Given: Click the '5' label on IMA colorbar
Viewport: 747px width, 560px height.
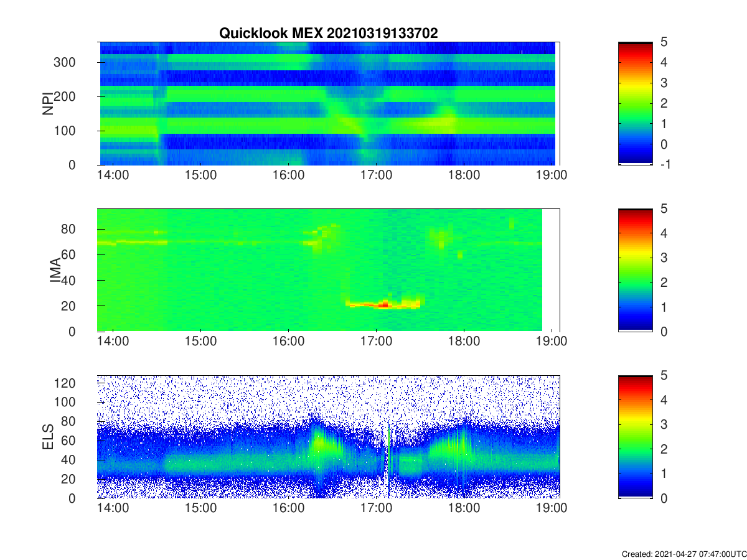Looking at the screenshot, I should (x=664, y=208).
